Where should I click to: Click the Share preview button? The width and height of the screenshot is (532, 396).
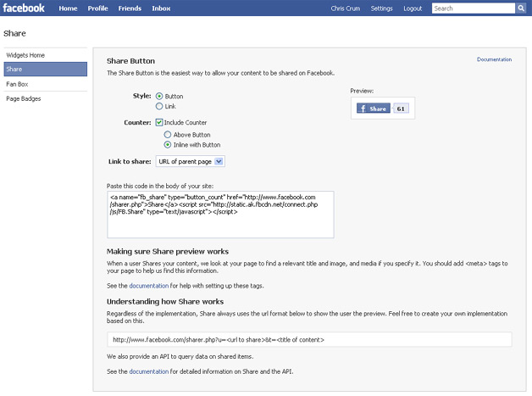coord(372,109)
